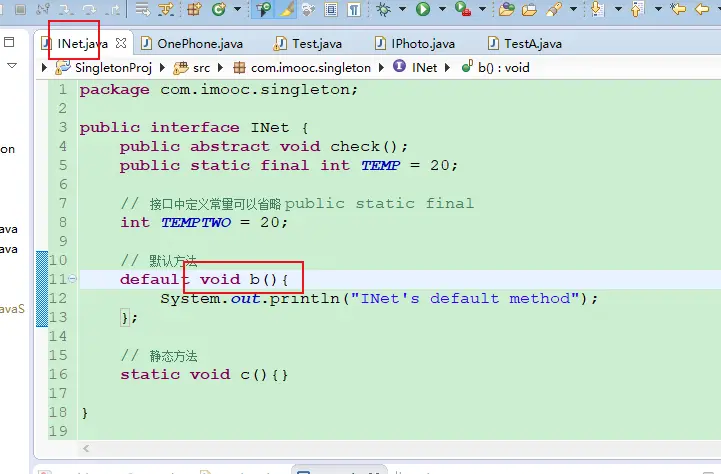Image resolution: width=721 pixels, height=474 pixels.
Task: Go to Next Annotation
Action: coord(597,9)
